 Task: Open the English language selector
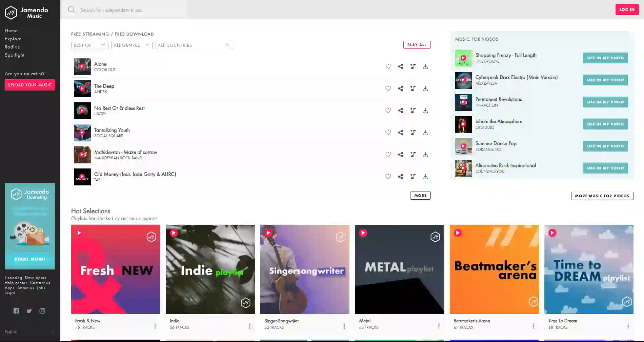[x=29, y=332]
